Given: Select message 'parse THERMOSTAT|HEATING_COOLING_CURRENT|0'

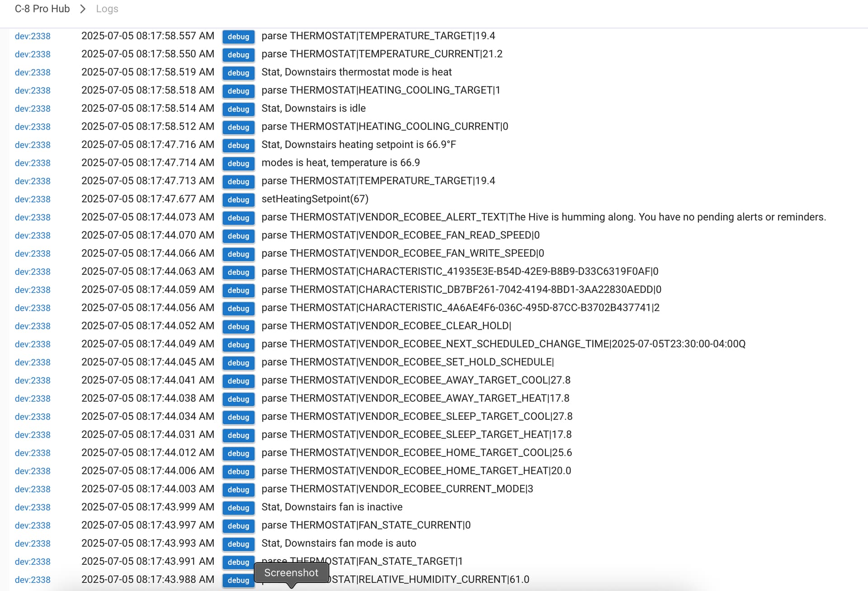Looking at the screenshot, I should coord(385,127).
